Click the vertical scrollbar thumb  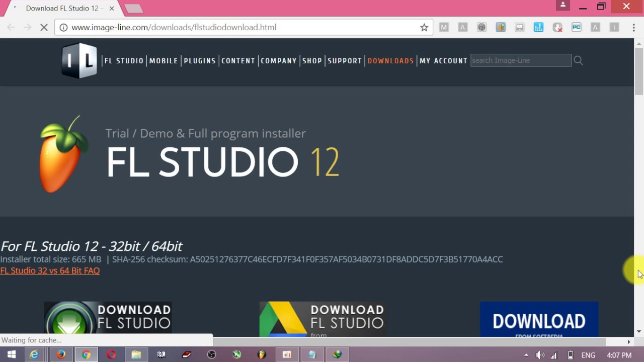638,70
